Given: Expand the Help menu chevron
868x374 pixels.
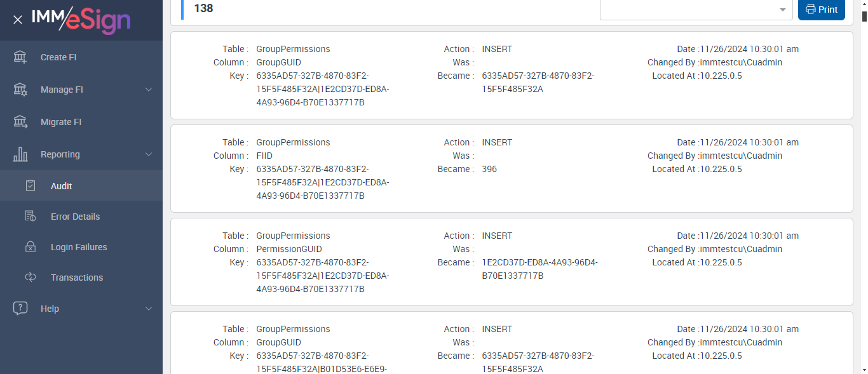Looking at the screenshot, I should click(149, 309).
